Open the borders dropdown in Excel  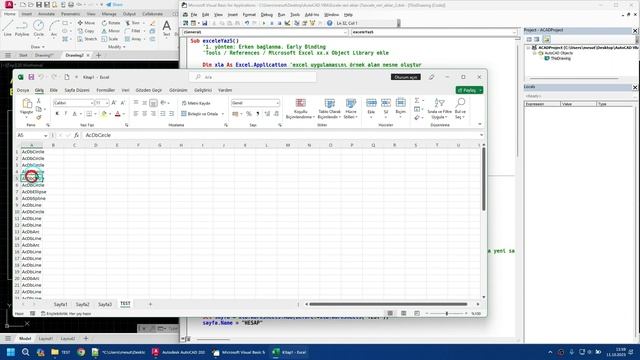tap(95, 114)
